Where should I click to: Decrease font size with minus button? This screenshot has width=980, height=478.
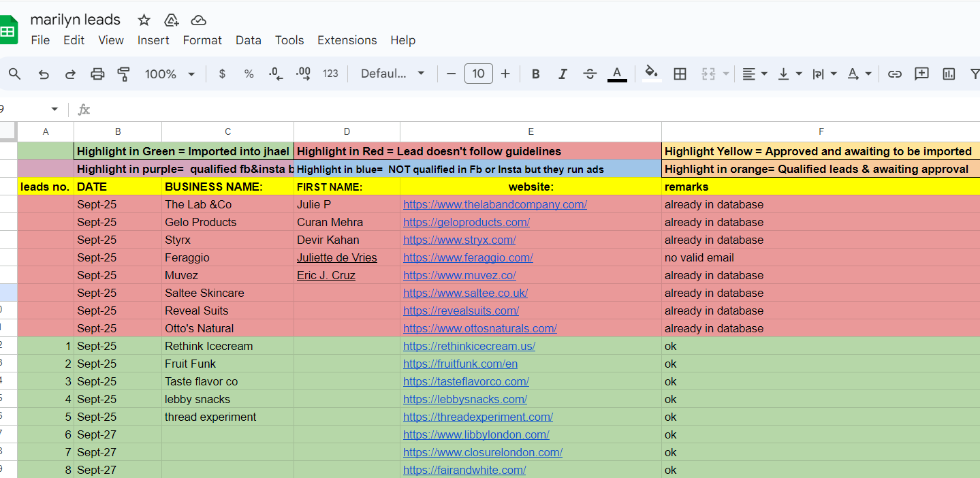tap(451, 74)
